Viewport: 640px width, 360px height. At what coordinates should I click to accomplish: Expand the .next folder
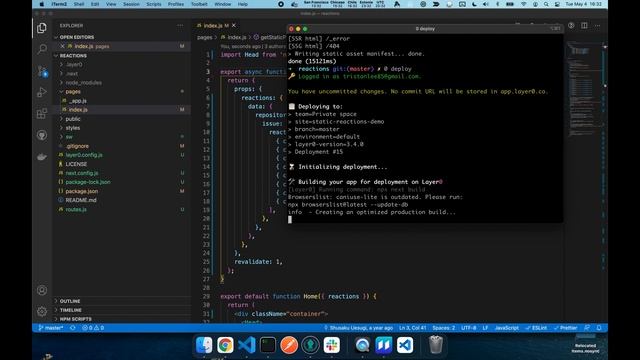pyautogui.click(x=72, y=73)
